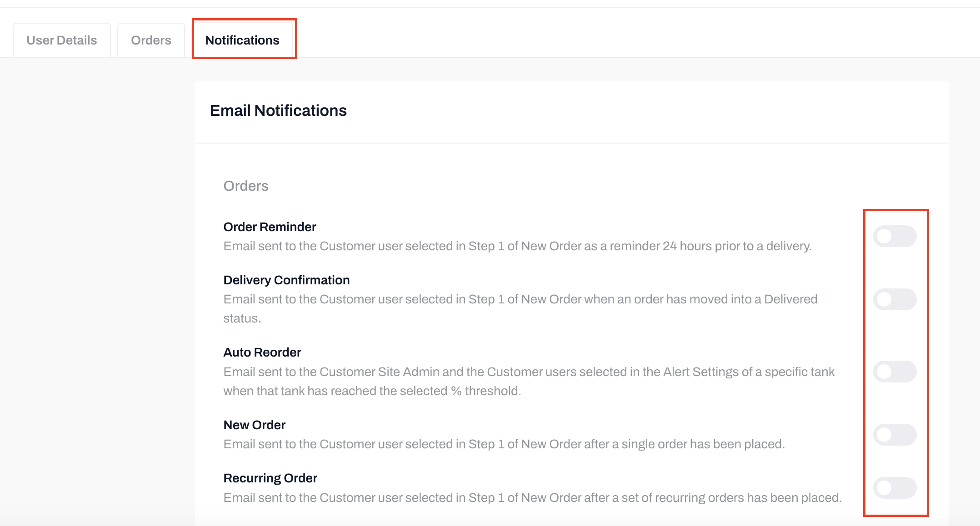Click the Orders section subheading
This screenshot has height=526, width=980.
pyautogui.click(x=246, y=186)
